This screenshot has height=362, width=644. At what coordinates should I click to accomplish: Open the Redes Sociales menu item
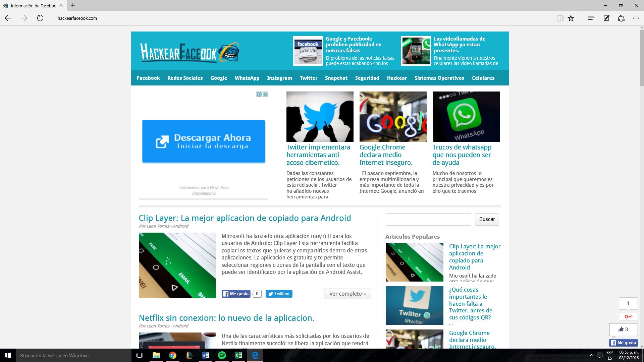pyautogui.click(x=185, y=78)
